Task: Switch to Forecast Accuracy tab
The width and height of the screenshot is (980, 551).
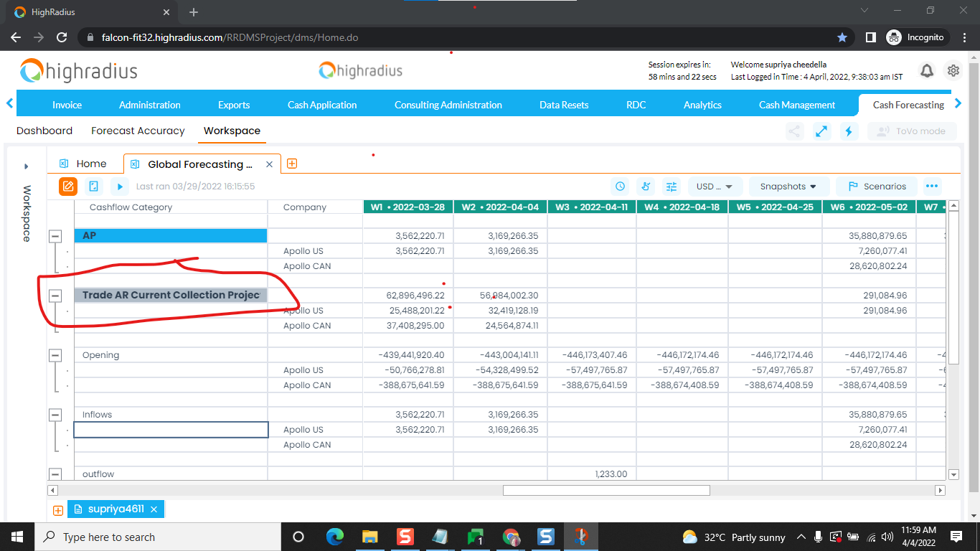Action: click(x=138, y=131)
